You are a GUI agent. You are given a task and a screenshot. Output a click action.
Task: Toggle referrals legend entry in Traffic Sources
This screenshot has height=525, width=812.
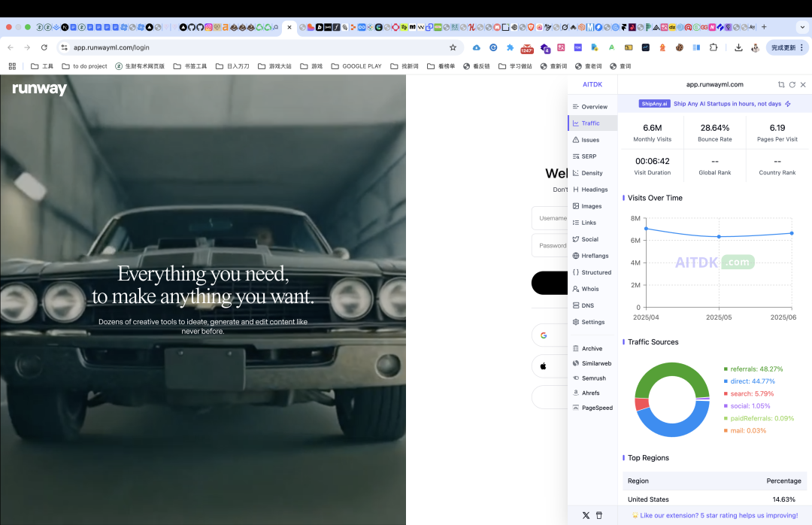(x=753, y=369)
